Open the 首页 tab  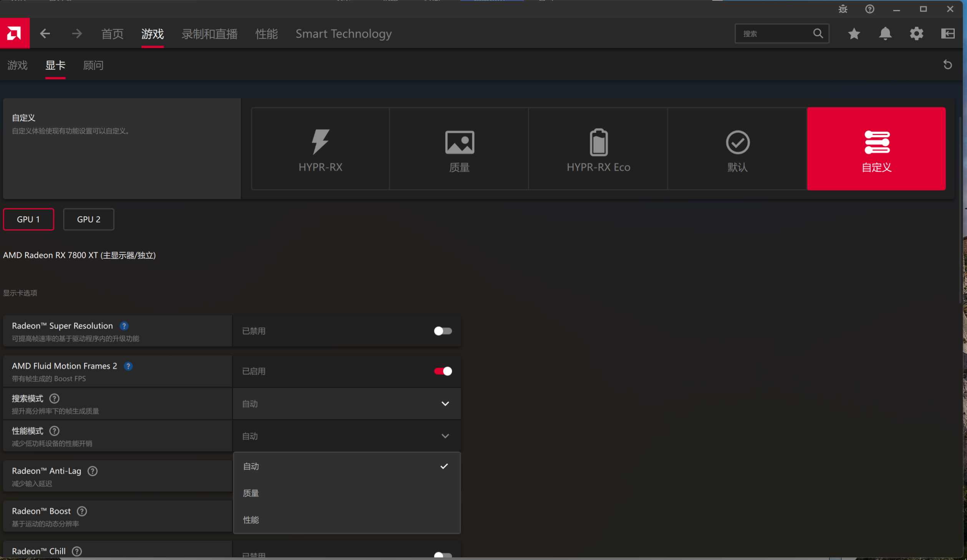pos(112,34)
